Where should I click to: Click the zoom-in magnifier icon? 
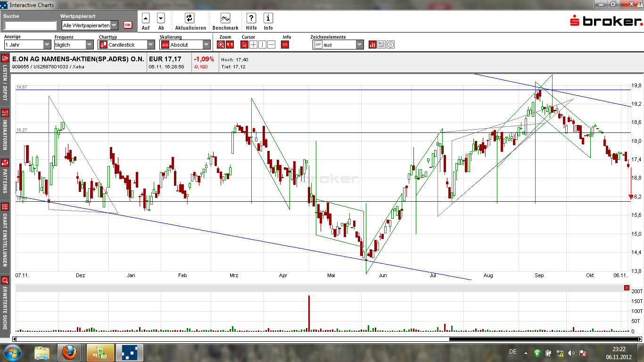221,45
